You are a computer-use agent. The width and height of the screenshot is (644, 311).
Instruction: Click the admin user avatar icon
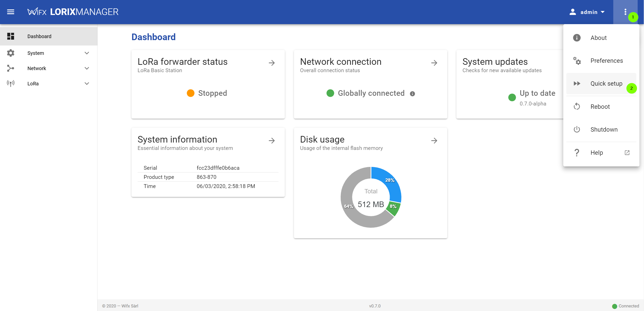click(x=572, y=12)
